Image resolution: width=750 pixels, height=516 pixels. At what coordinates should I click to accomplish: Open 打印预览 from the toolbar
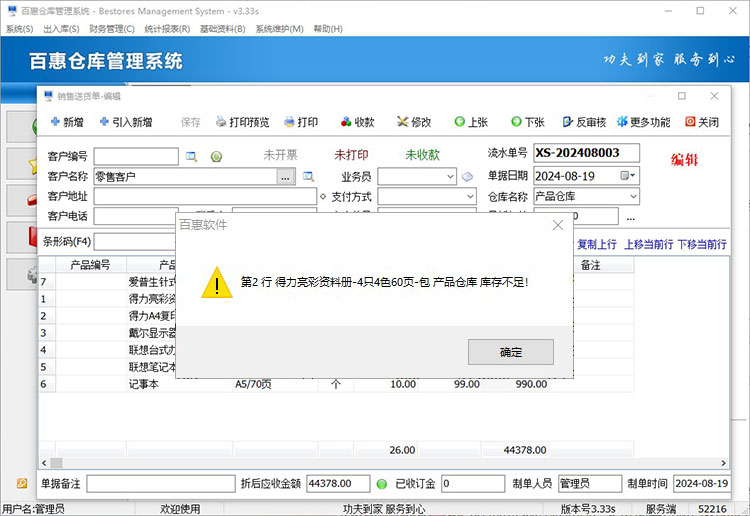pyautogui.click(x=243, y=122)
